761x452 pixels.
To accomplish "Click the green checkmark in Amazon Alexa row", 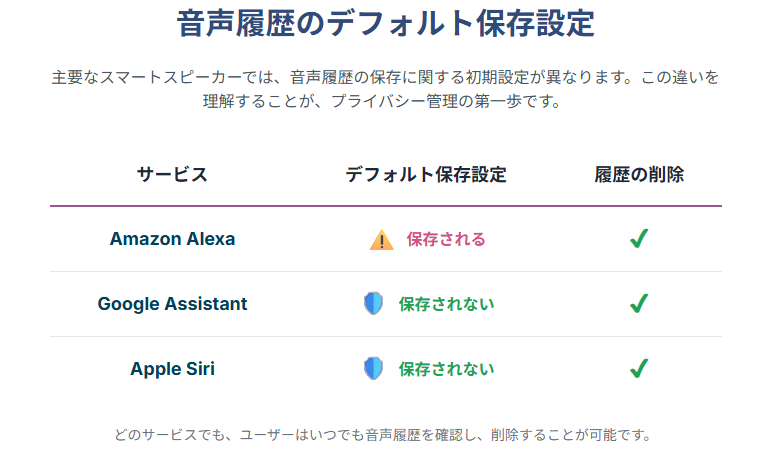I will pos(639,238).
